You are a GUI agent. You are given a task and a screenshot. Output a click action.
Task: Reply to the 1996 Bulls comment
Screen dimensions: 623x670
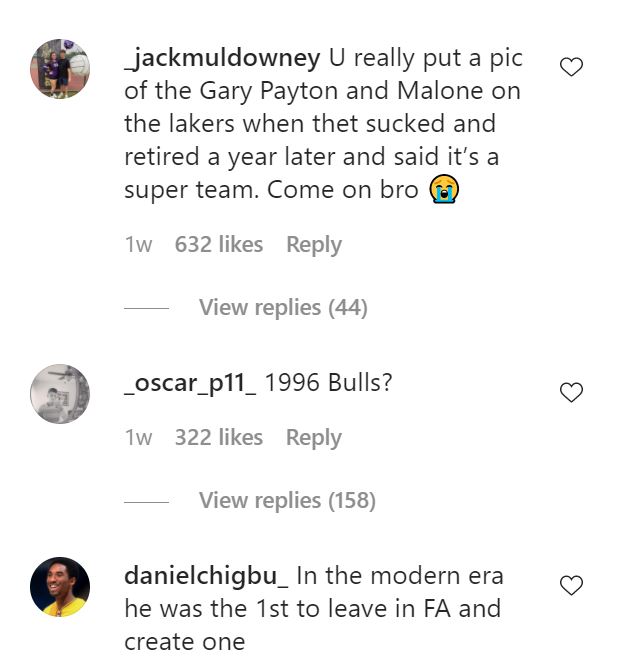click(x=313, y=438)
